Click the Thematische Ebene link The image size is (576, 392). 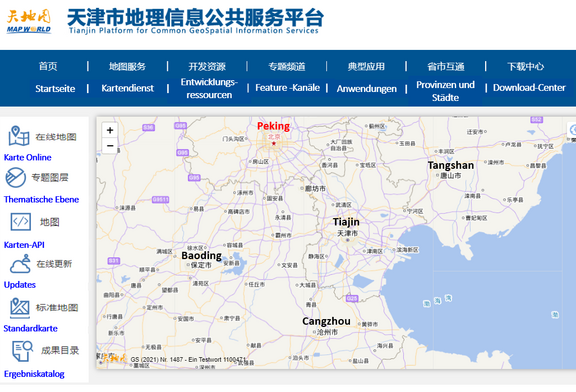click(42, 199)
